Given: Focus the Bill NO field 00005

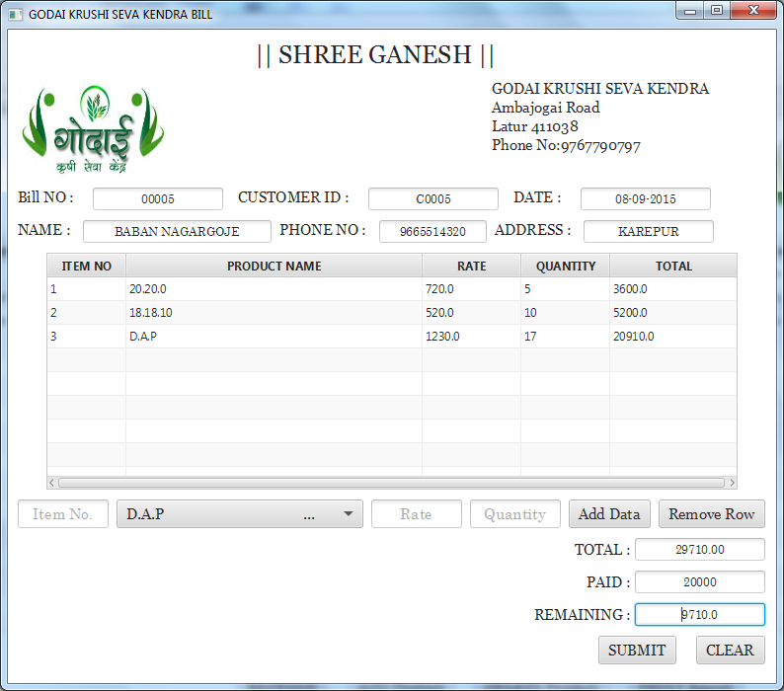Looking at the screenshot, I should point(158,199).
